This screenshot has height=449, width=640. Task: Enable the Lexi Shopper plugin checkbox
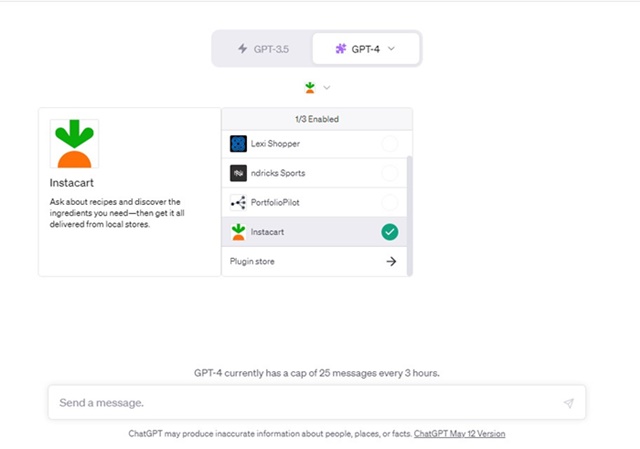click(x=390, y=144)
